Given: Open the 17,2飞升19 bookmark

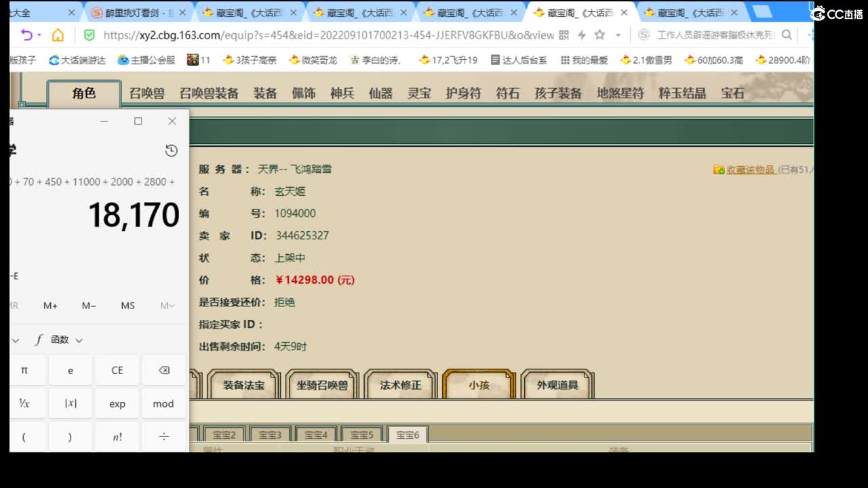Looking at the screenshot, I should click(448, 60).
